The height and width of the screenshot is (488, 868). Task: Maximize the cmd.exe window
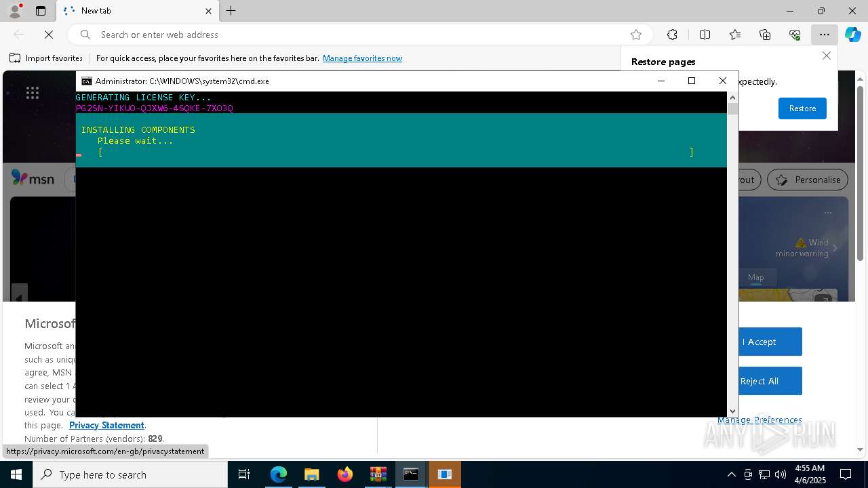pyautogui.click(x=692, y=81)
